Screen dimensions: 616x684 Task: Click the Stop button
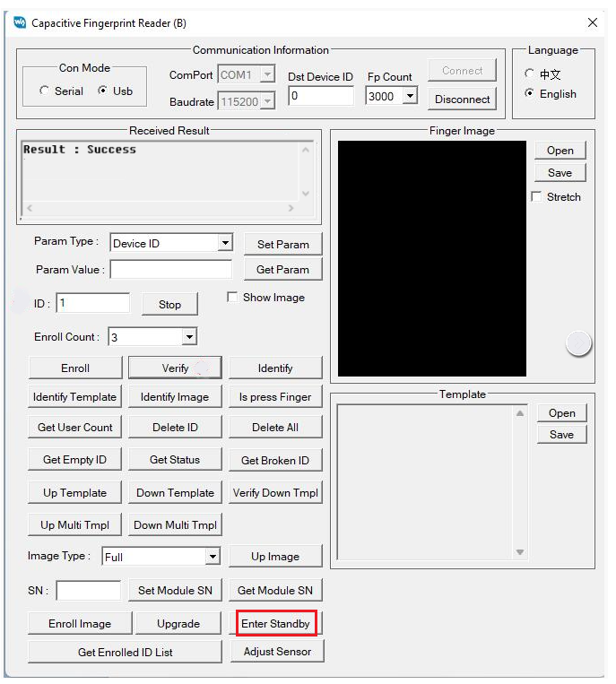(x=169, y=305)
